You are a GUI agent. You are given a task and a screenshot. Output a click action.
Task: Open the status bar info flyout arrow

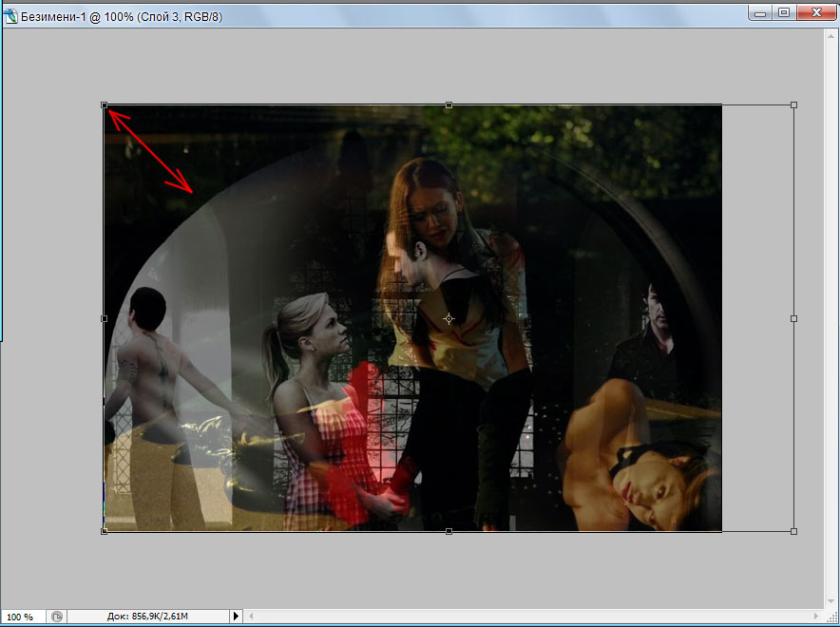click(x=237, y=617)
